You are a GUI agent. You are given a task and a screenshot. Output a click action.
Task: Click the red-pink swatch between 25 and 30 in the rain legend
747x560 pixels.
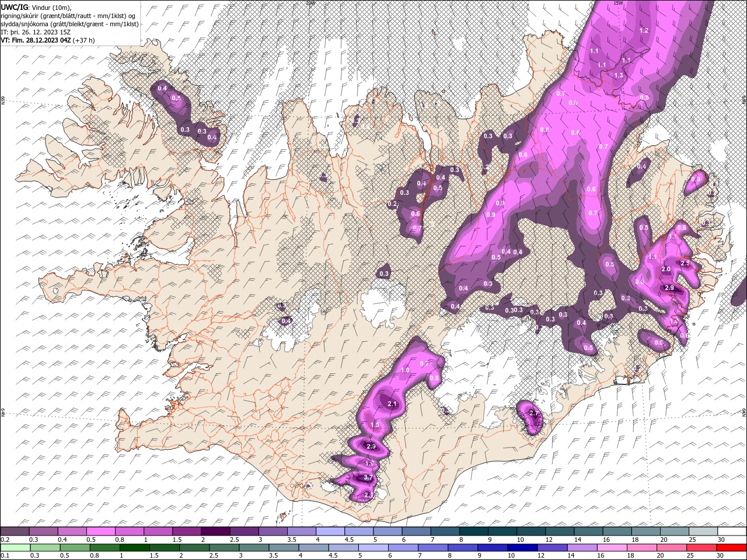coord(701,548)
